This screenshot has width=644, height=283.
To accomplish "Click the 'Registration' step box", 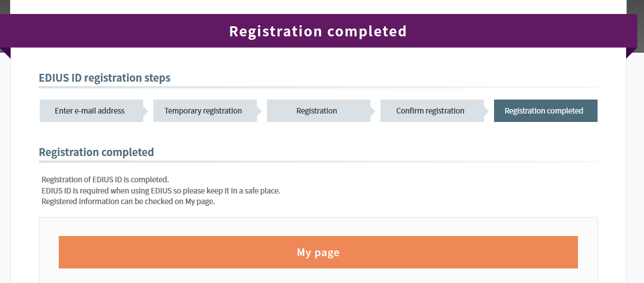I will [317, 111].
